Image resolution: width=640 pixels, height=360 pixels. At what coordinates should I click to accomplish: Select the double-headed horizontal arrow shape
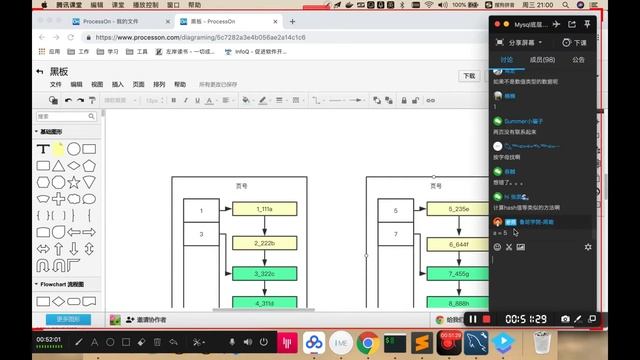(43, 249)
